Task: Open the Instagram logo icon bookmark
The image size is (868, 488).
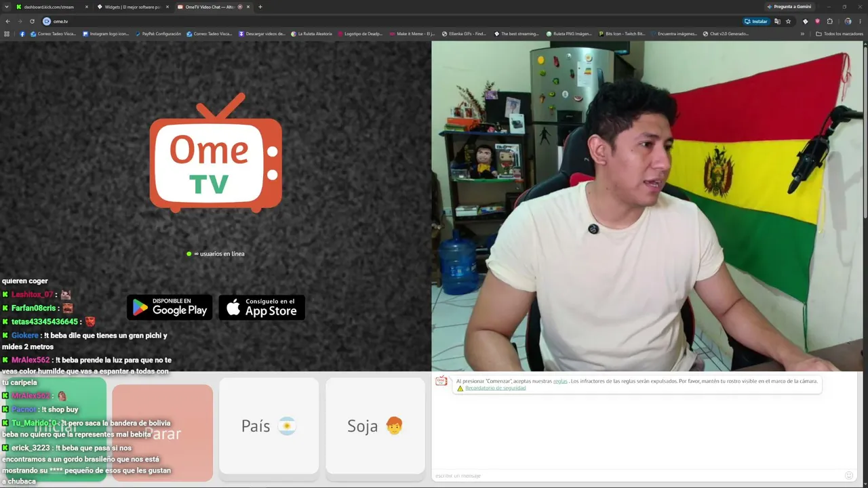Action: coord(106,34)
